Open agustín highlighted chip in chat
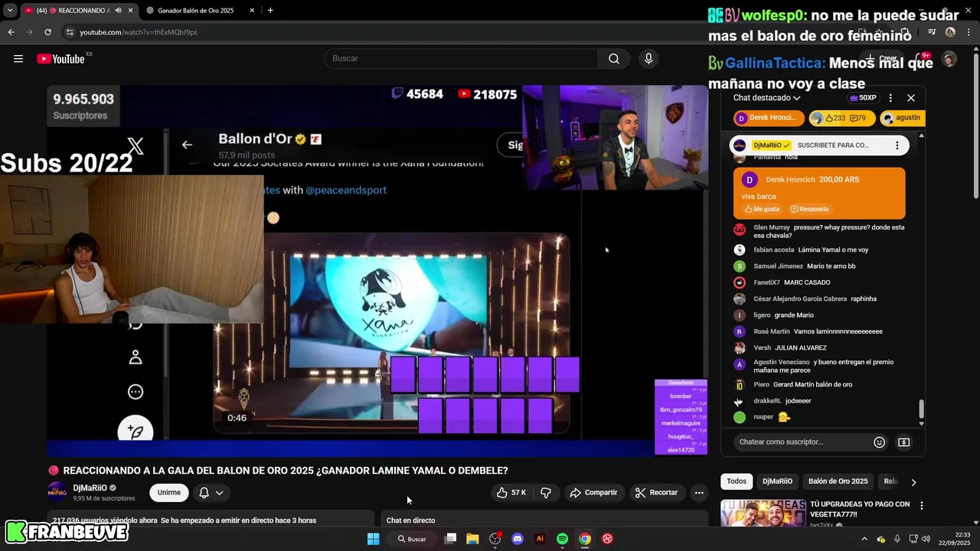This screenshot has width=980, height=551. (x=903, y=118)
